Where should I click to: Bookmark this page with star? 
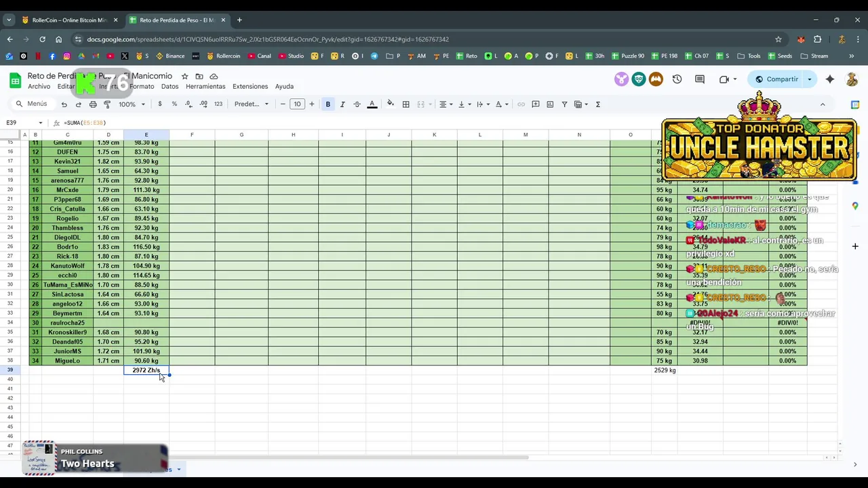[x=778, y=39]
